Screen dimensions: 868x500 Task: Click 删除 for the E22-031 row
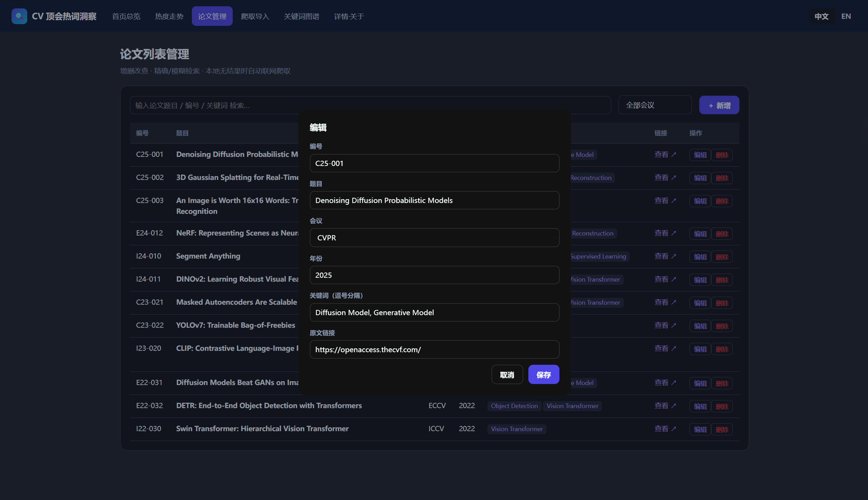tap(722, 383)
